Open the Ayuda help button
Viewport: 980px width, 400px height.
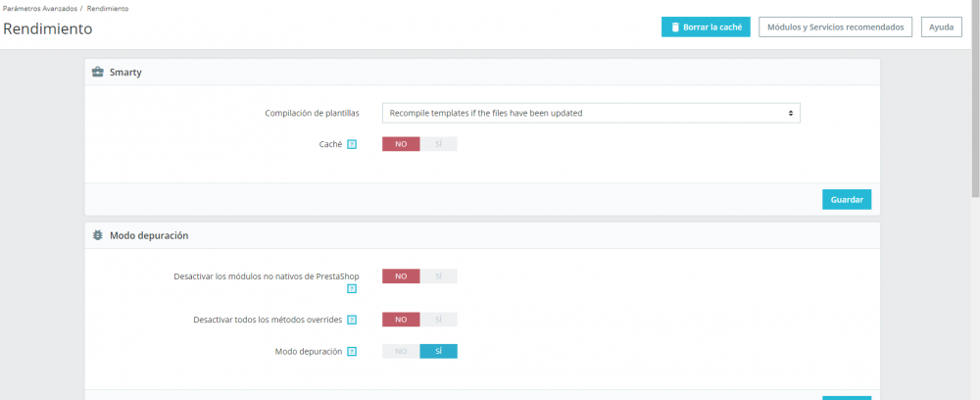pyautogui.click(x=941, y=26)
